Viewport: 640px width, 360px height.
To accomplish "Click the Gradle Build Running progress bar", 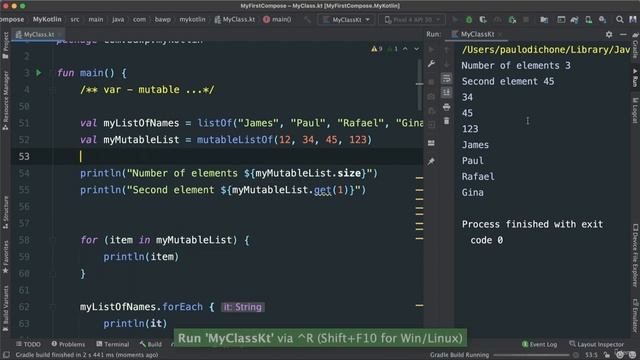I will coord(531,355).
